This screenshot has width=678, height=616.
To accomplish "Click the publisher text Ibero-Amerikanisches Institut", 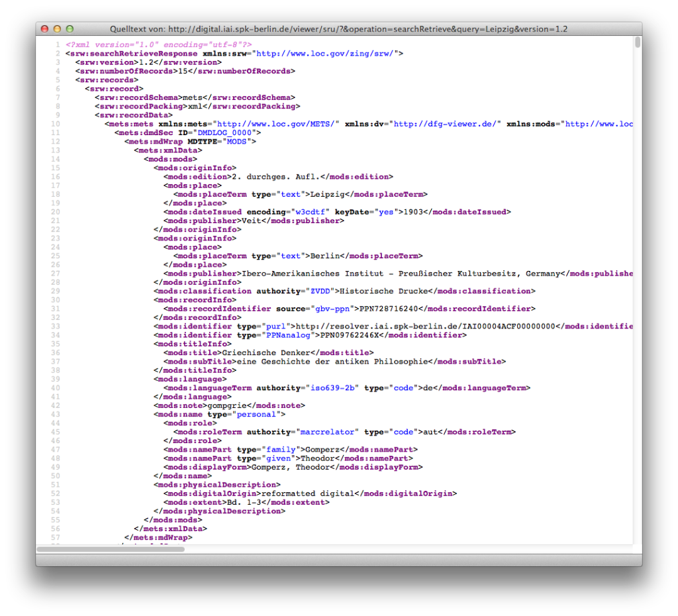I will 313,274.
